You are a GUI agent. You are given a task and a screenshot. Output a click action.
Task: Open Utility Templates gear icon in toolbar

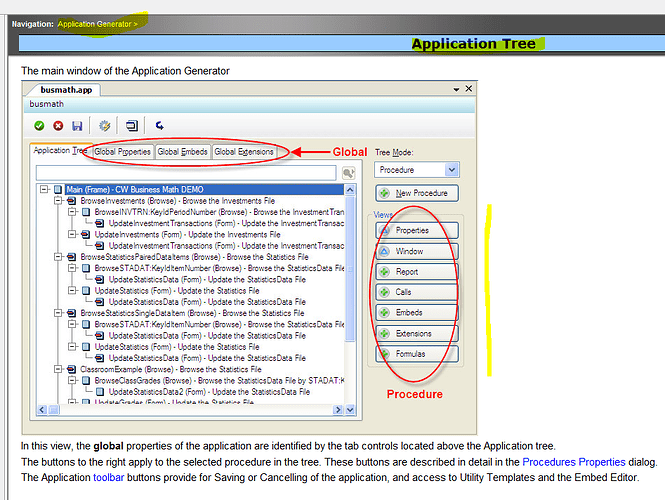coord(104,126)
